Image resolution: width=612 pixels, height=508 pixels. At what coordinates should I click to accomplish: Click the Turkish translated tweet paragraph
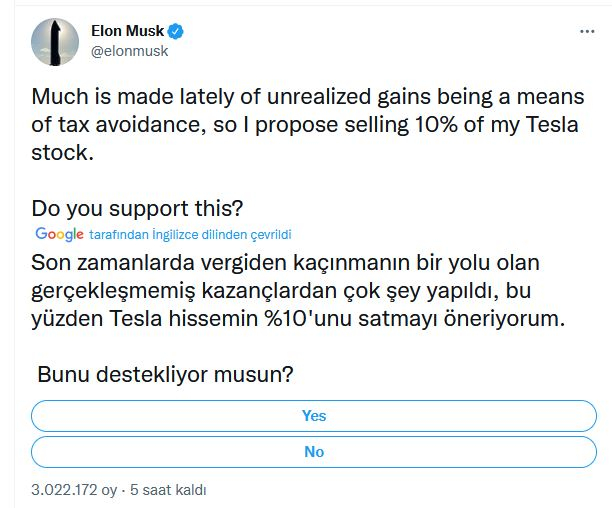[300, 292]
